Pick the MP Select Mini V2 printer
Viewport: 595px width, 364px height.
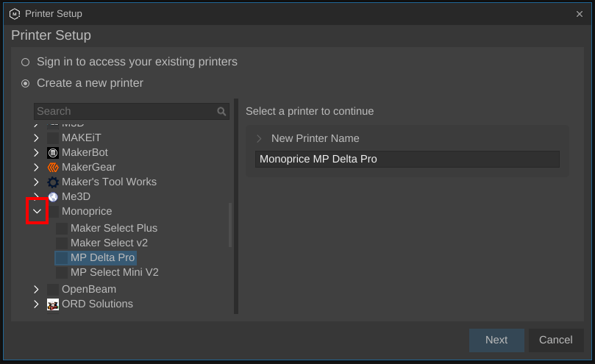pos(115,273)
